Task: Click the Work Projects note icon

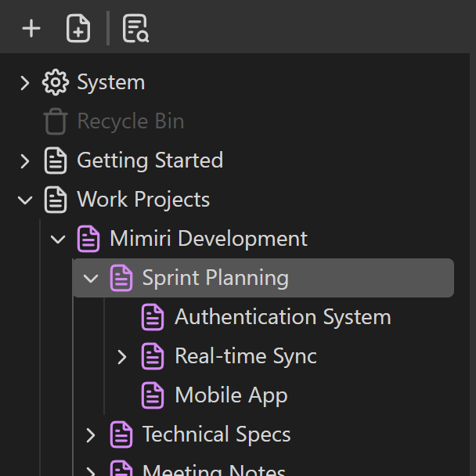Action: point(56,200)
